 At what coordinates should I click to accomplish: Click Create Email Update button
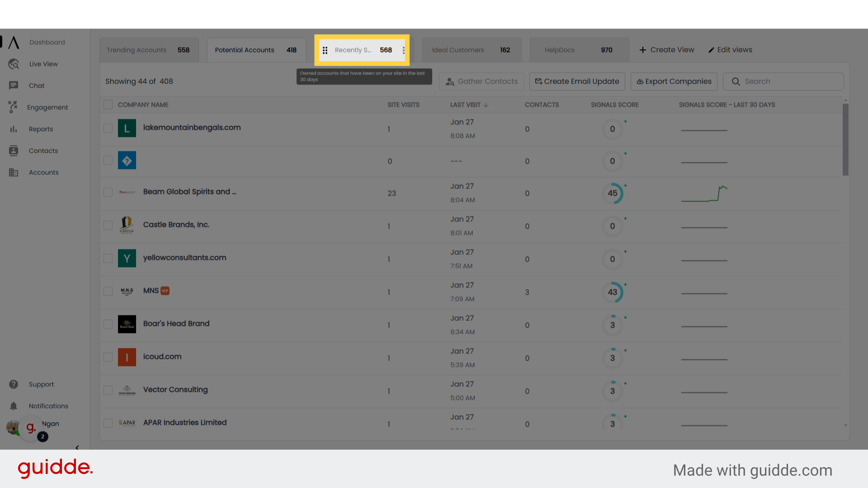[x=577, y=81]
